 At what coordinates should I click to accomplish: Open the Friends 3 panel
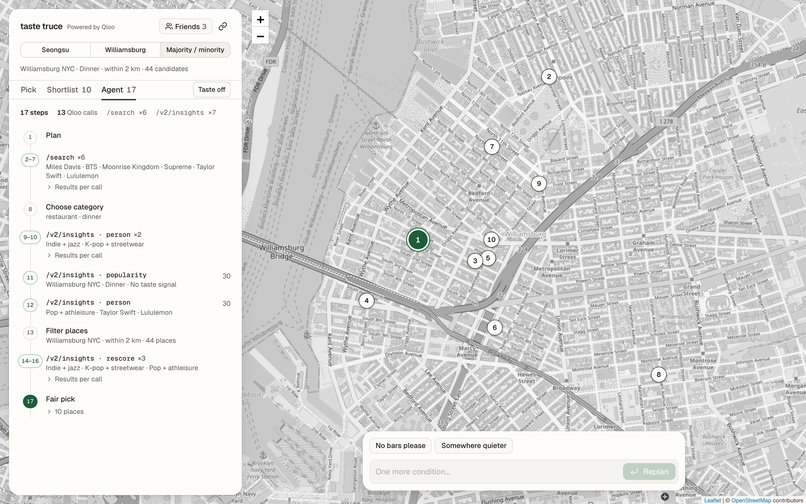point(186,26)
